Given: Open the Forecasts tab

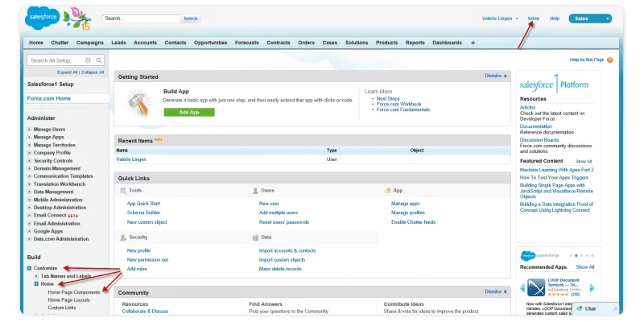Looking at the screenshot, I should 247,43.
